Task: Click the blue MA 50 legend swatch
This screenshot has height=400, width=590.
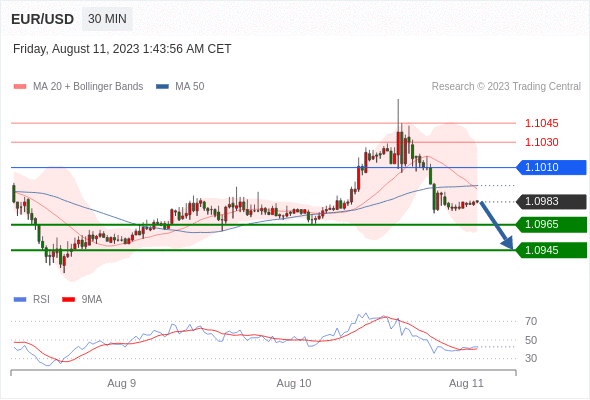Action: coord(162,87)
